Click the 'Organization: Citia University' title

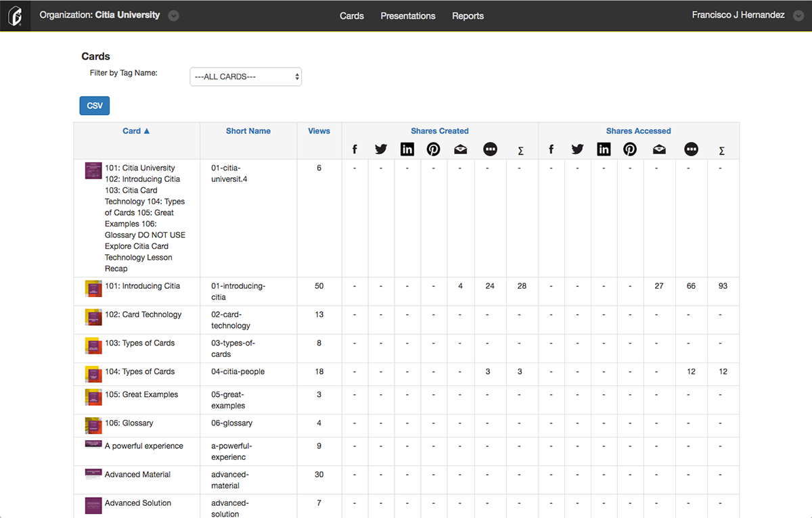pos(100,15)
